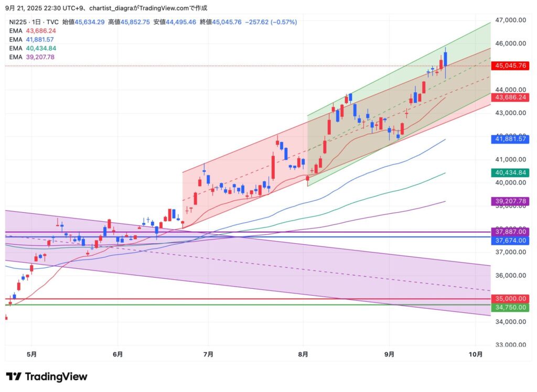Click the TradingView logo icon
This screenshot has height=392, width=537.
click(14, 377)
